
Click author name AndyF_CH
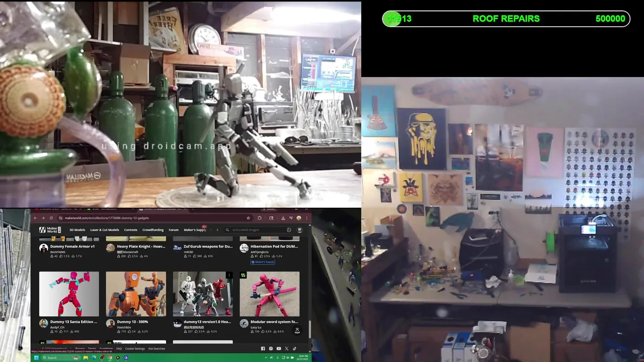pyautogui.click(x=57, y=327)
